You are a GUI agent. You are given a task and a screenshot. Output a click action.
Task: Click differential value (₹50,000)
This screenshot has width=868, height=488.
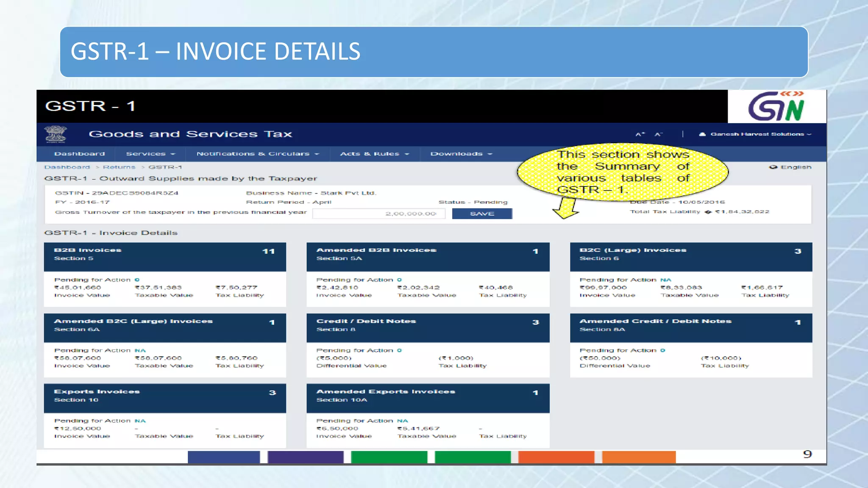pyautogui.click(x=600, y=358)
